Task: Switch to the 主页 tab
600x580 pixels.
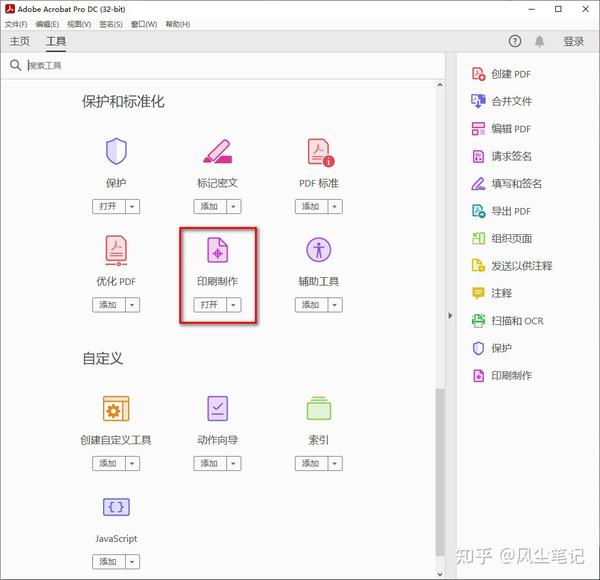Action: [x=20, y=41]
